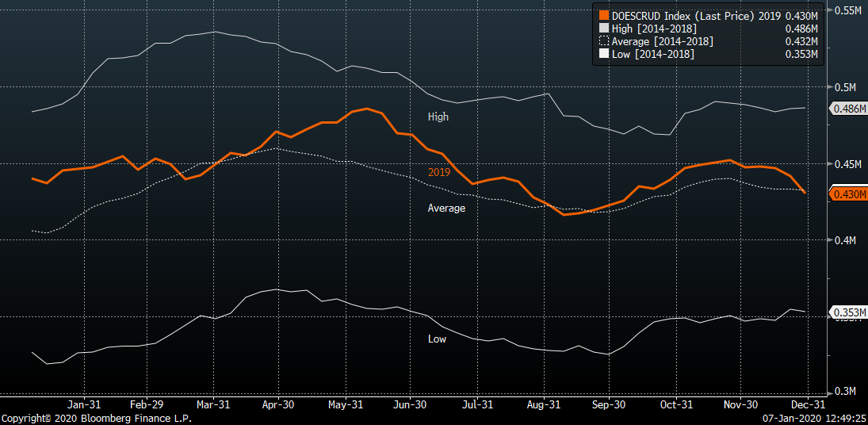
Task: Click the orange DOESCRUD legend color swatch
Action: pyautogui.click(x=604, y=15)
